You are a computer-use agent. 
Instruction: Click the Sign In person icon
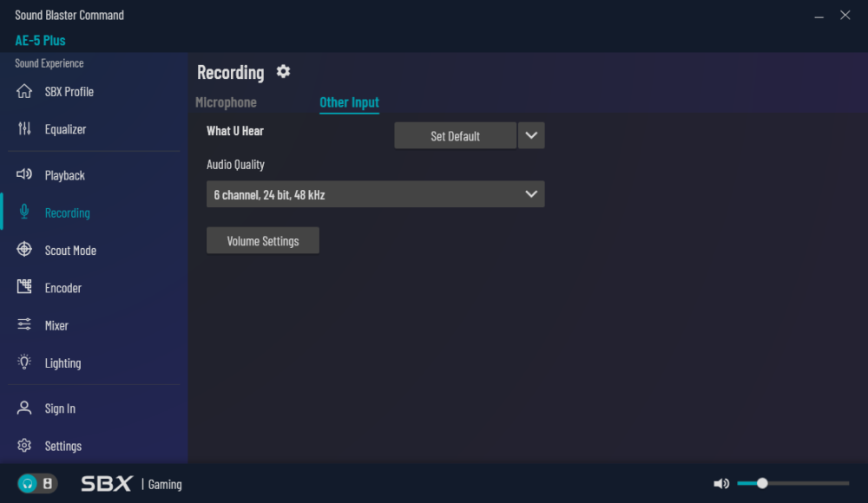coord(23,408)
